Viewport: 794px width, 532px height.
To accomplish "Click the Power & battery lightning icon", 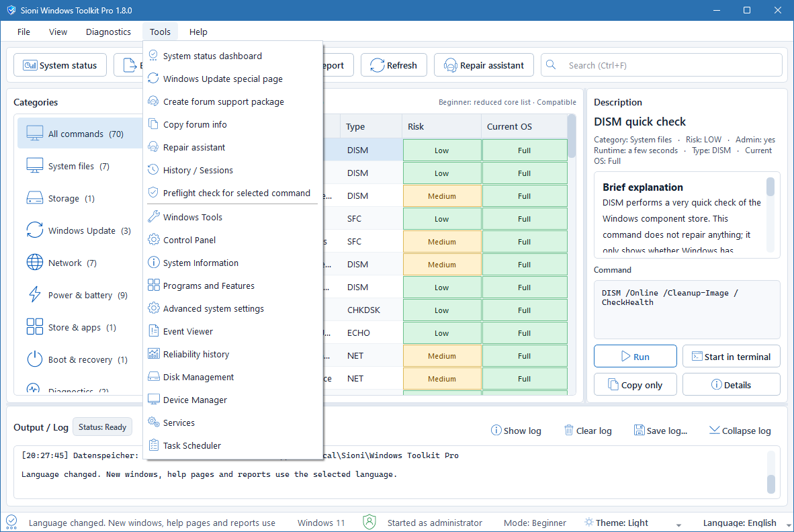I will 34,294.
